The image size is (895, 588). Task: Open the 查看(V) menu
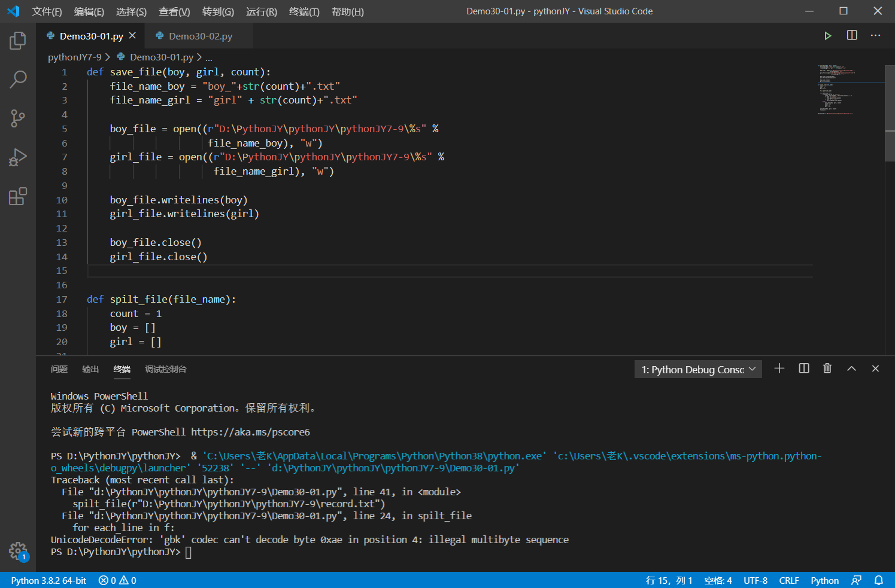click(174, 12)
